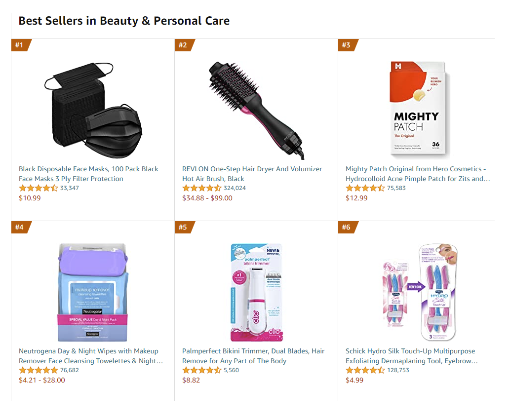This screenshot has height=420, width=511.
Task: Click Schick Hydro Silk Touch-Up title
Action: (411, 356)
